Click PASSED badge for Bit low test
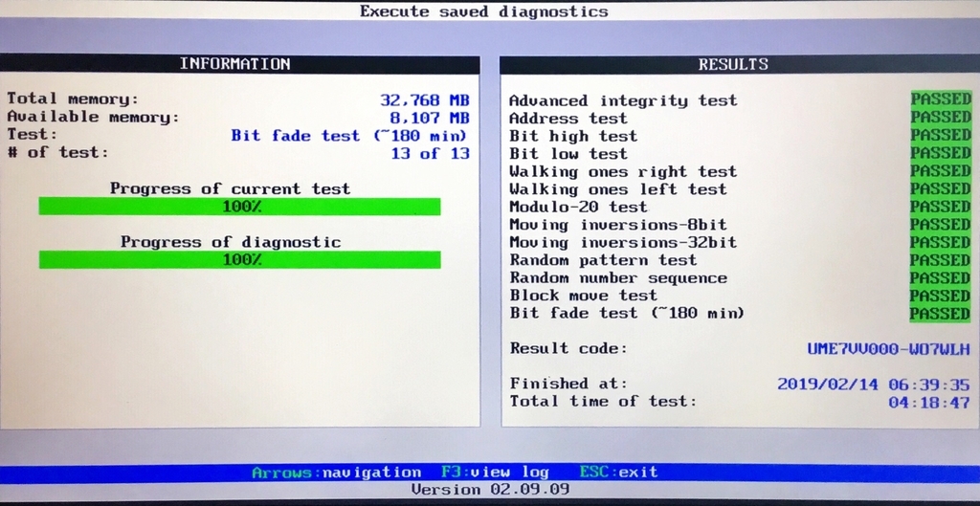 pyautogui.click(x=941, y=153)
